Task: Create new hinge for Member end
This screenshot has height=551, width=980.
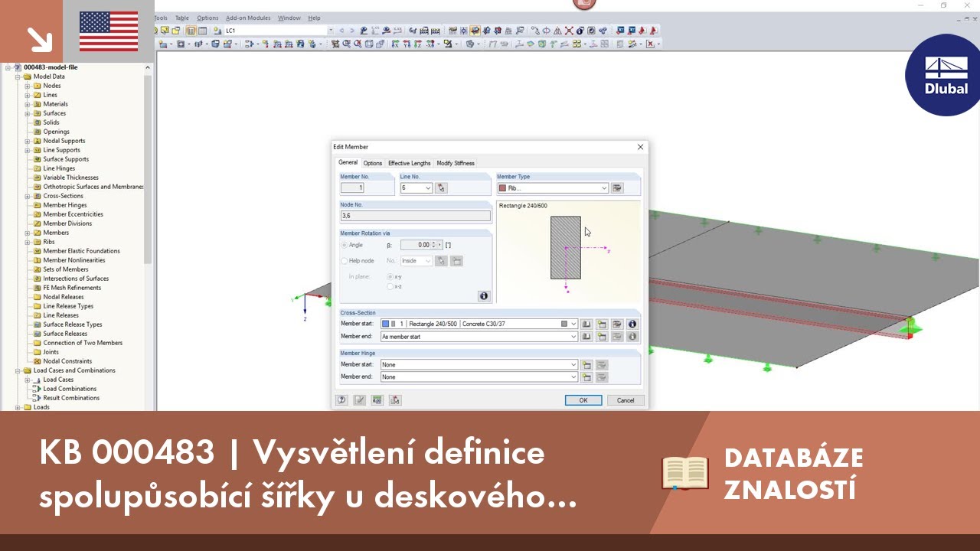Action: click(586, 377)
